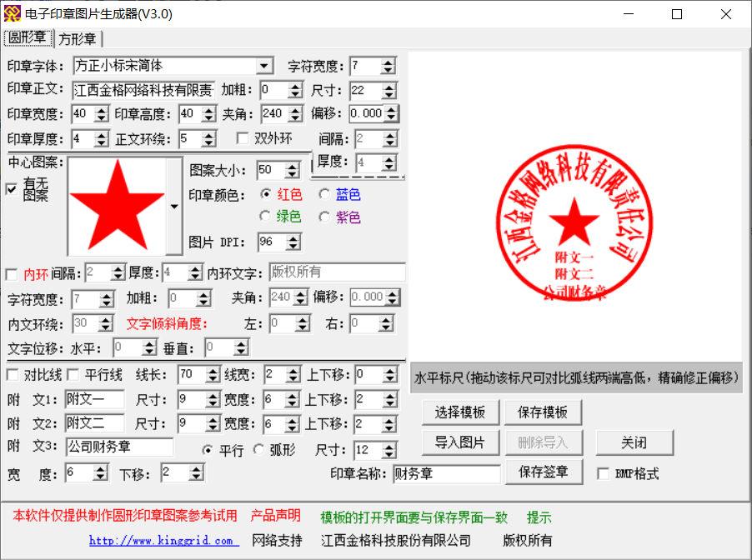The width and height of the screenshot is (752, 560).
Task: Enable the 内环 checkbox
Action: [12, 274]
